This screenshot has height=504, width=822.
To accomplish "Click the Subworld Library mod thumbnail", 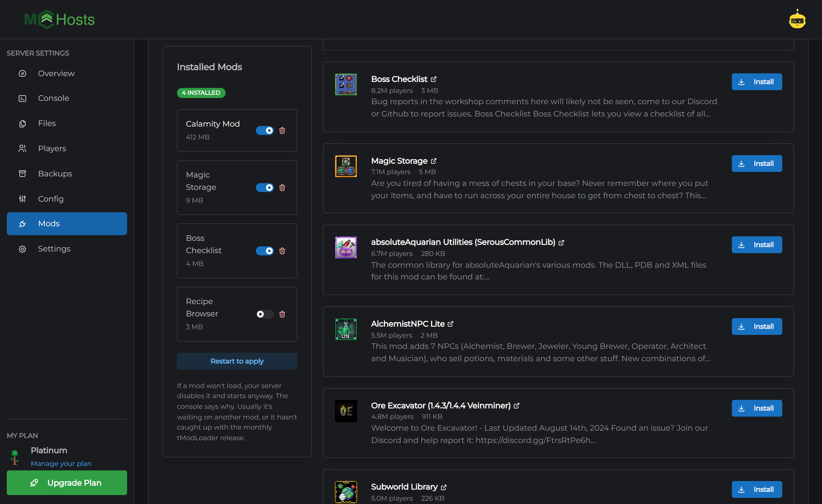I will [x=346, y=492].
